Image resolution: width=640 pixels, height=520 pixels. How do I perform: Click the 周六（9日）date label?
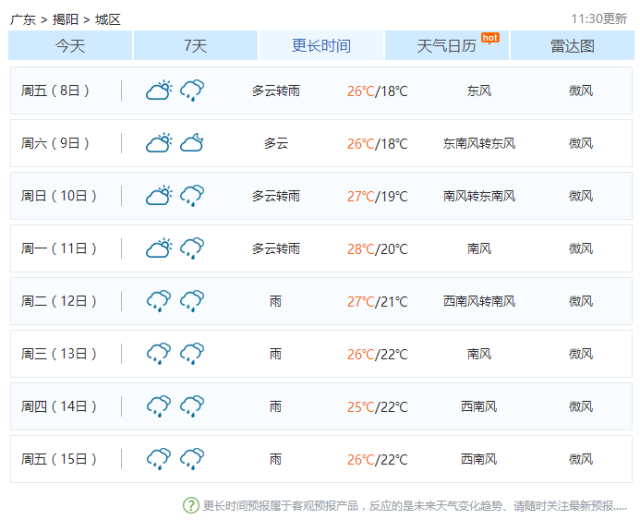55,143
